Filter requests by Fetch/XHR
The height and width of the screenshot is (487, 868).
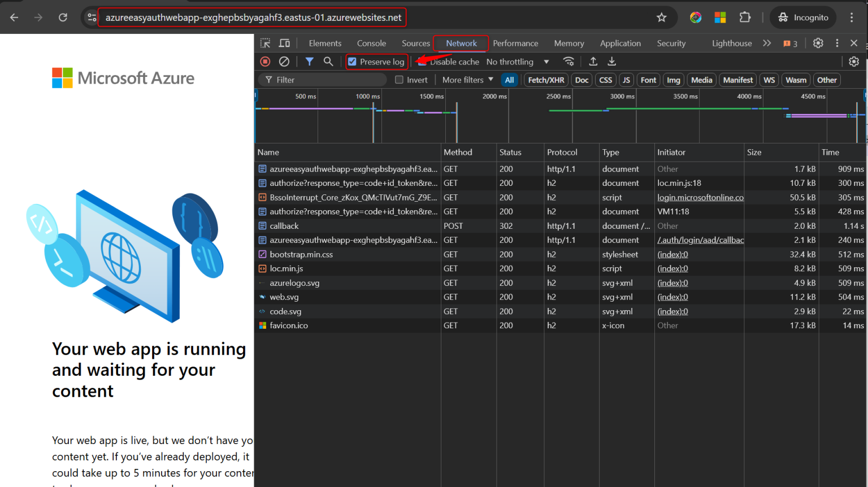click(x=545, y=80)
